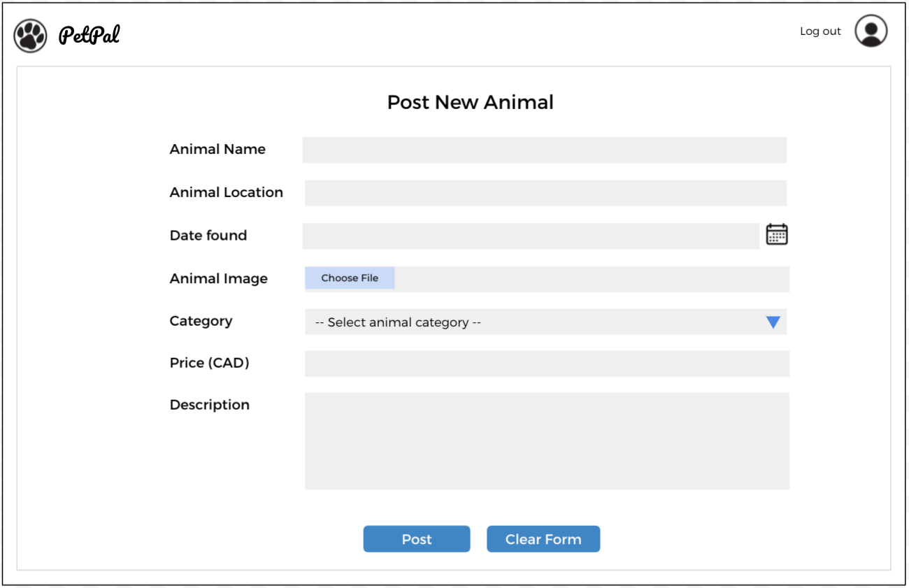This screenshot has height=588, width=909.
Task: Focus the Price (CAD) input field
Action: [x=547, y=364]
